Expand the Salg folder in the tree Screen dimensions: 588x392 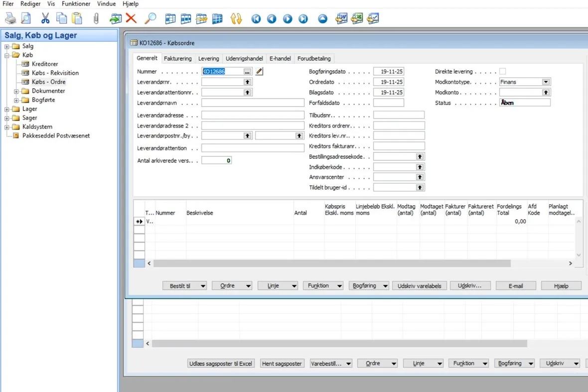7,46
